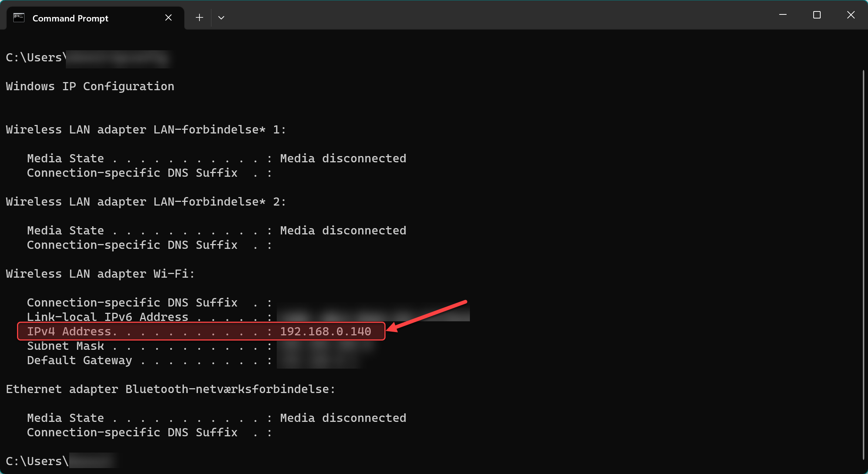The height and width of the screenshot is (474, 868).
Task: Click 'Connection-specific DNS Suffix' under Wi-Fi
Action: (132, 302)
